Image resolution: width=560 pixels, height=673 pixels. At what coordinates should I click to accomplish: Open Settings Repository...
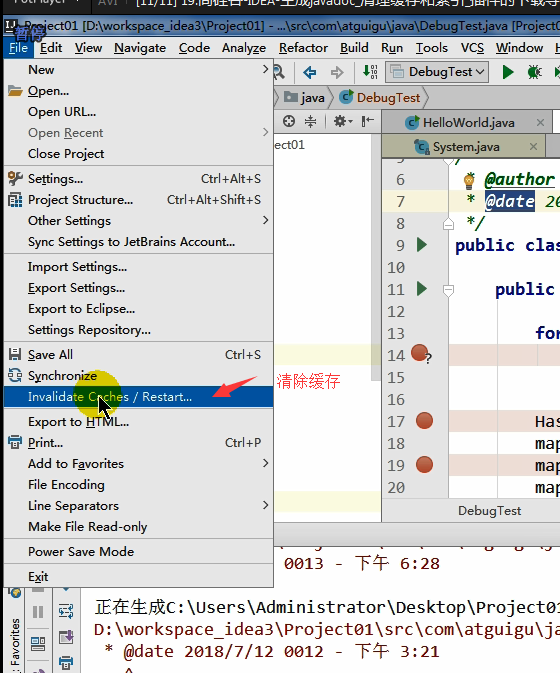[x=139, y=330]
